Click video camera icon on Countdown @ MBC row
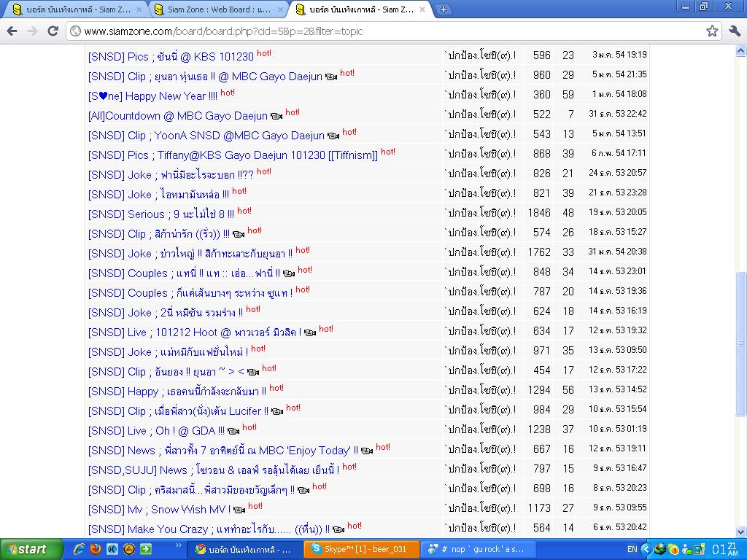The image size is (747, 560). coord(276,116)
